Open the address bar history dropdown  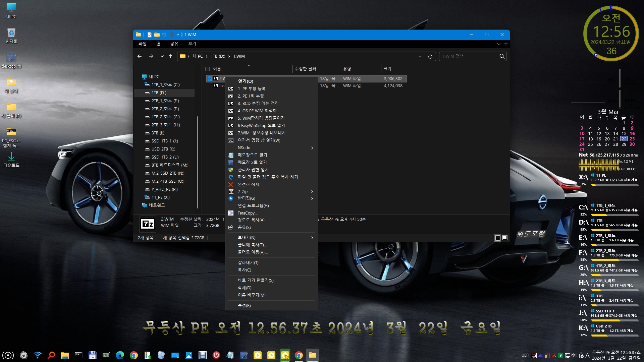pos(420,56)
